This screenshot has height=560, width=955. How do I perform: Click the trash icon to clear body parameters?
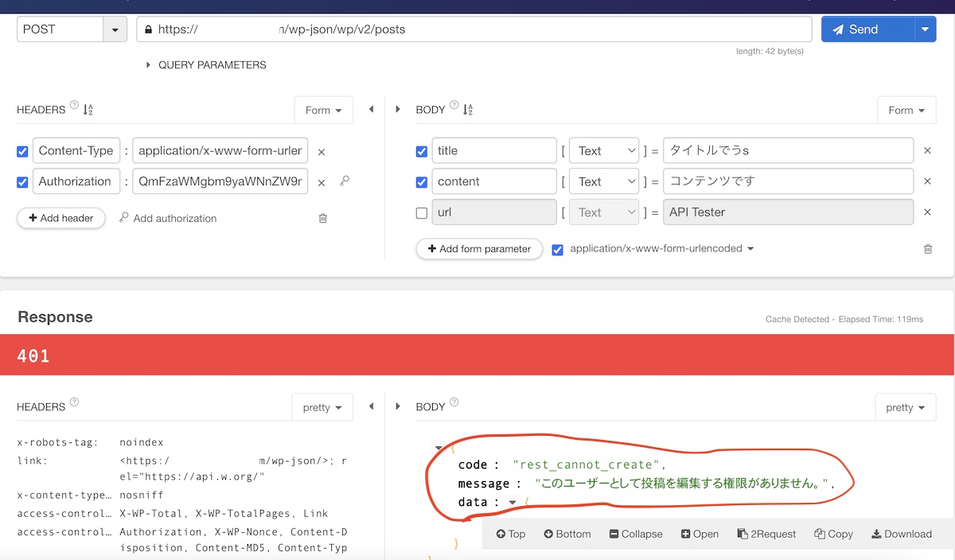(x=927, y=248)
